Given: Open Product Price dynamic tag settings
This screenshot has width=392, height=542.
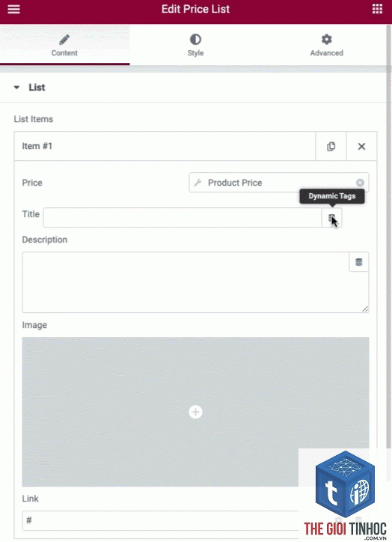Looking at the screenshot, I should (273, 183).
